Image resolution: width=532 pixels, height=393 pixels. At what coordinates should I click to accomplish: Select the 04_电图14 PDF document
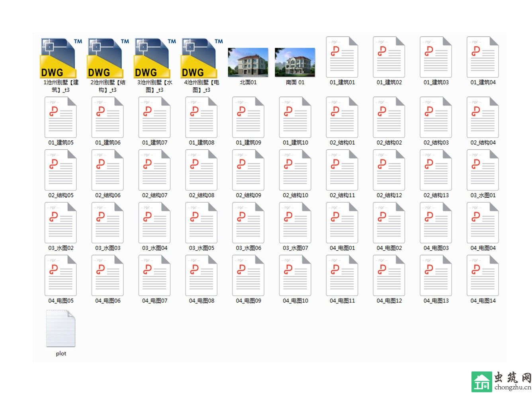[x=483, y=275]
